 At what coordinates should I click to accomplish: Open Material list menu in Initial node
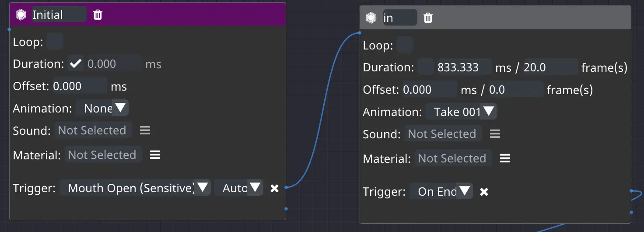click(x=155, y=155)
